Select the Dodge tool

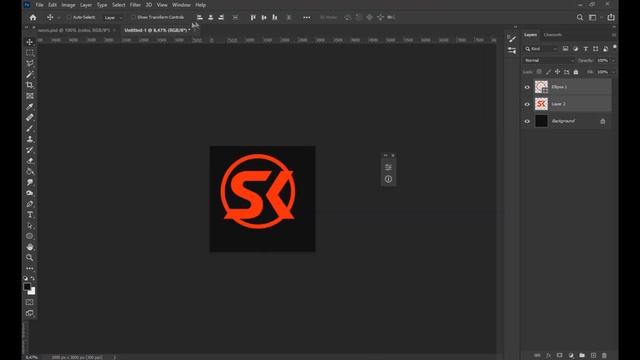pyautogui.click(x=30, y=193)
